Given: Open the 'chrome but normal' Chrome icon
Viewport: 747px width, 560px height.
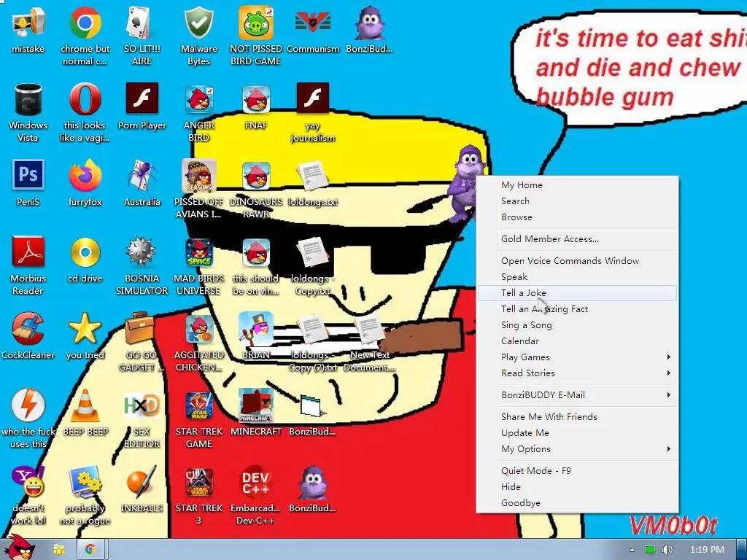Looking at the screenshot, I should click(x=85, y=23).
